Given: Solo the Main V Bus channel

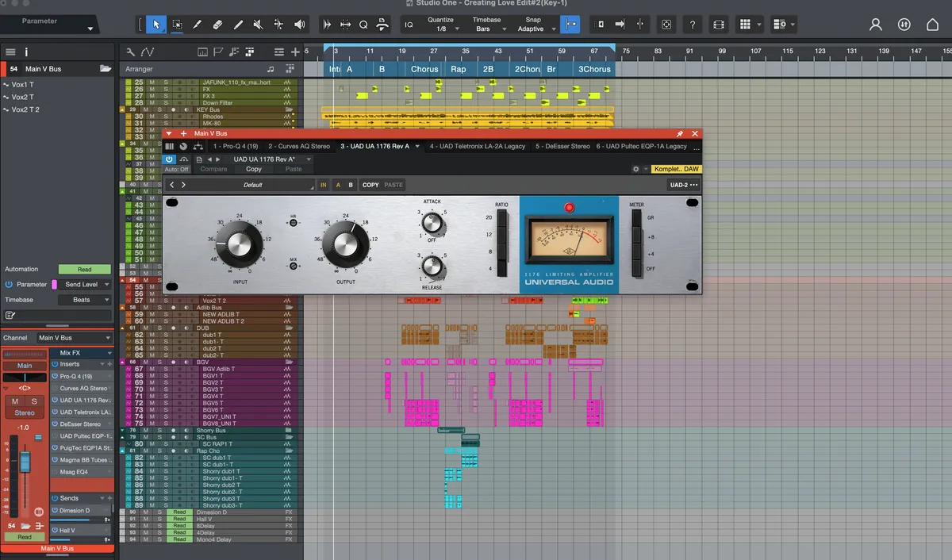Looking at the screenshot, I should point(34,401).
